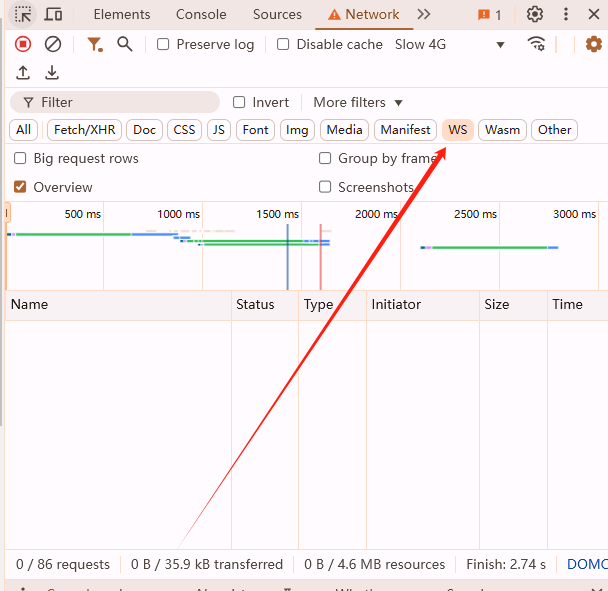Click the 'Finish: 2.74 s' status text
Screen dimensions: 608x591
(x=506, y=565)
